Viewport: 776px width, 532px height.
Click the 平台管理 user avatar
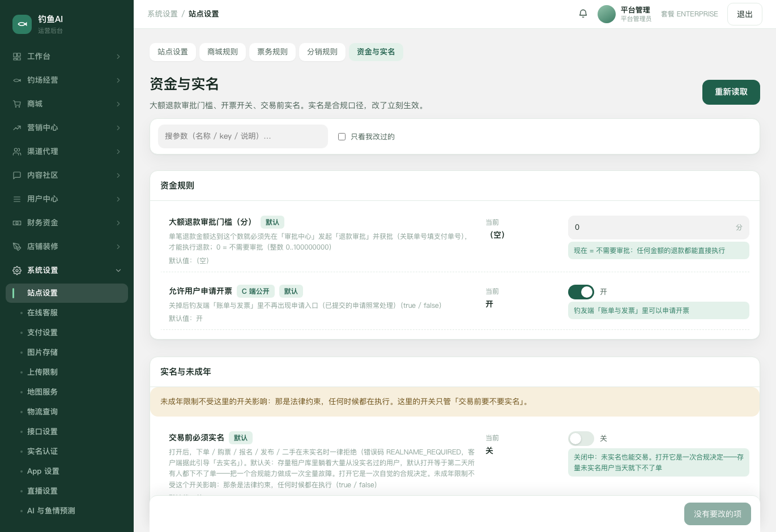(x=607, y=14)
